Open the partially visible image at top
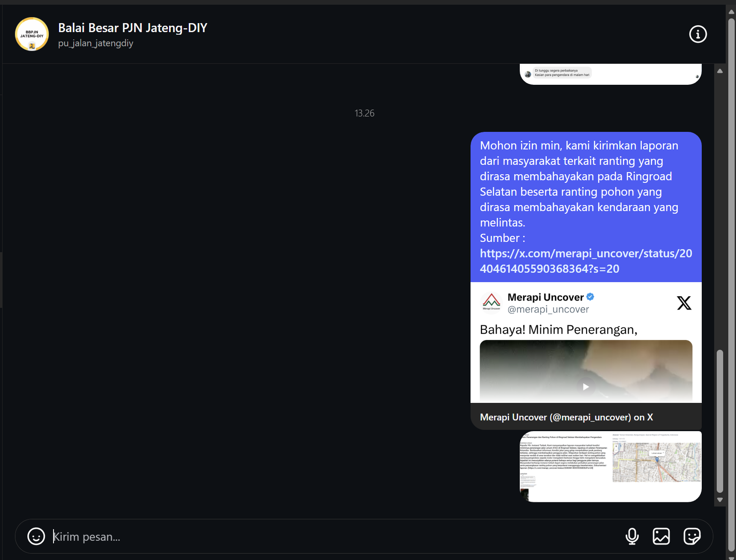 coord(610,74)
